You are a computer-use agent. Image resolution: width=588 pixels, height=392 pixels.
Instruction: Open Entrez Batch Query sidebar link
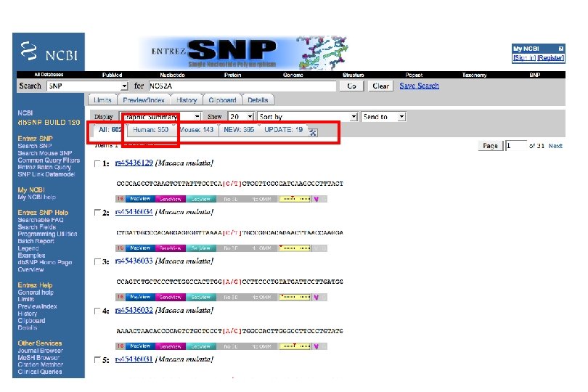point(44,167)
